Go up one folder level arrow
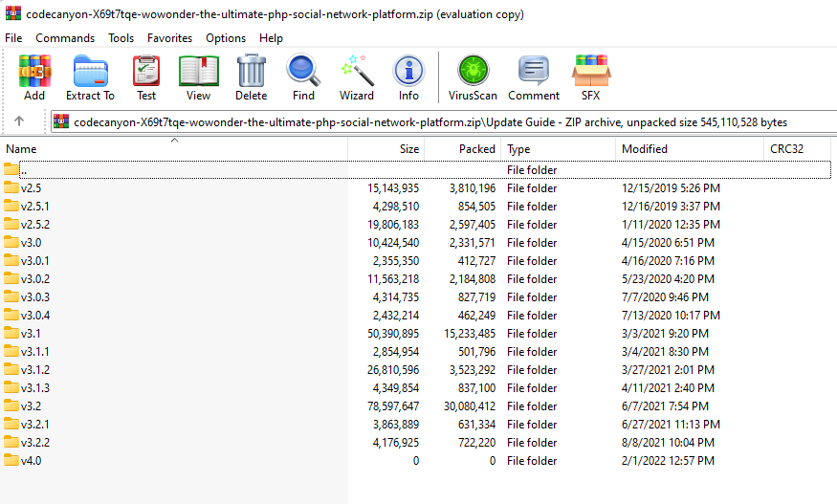The height and width of the screenshot is (504, 837). click(x=19, y=121)
